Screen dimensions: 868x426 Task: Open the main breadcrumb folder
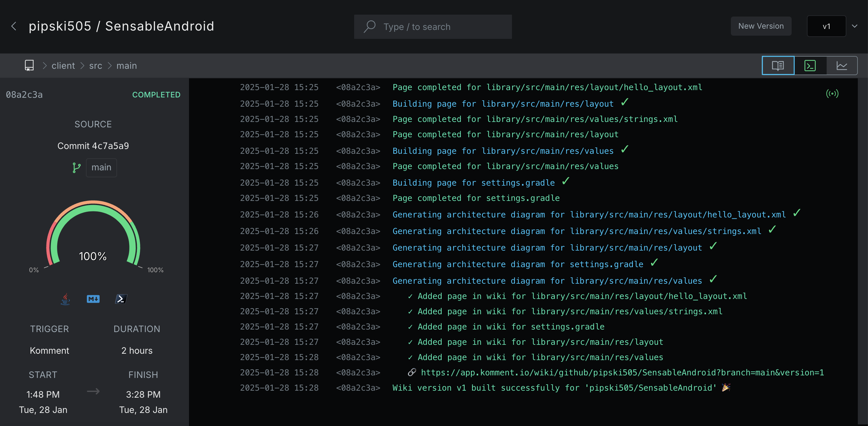[126, 66]
